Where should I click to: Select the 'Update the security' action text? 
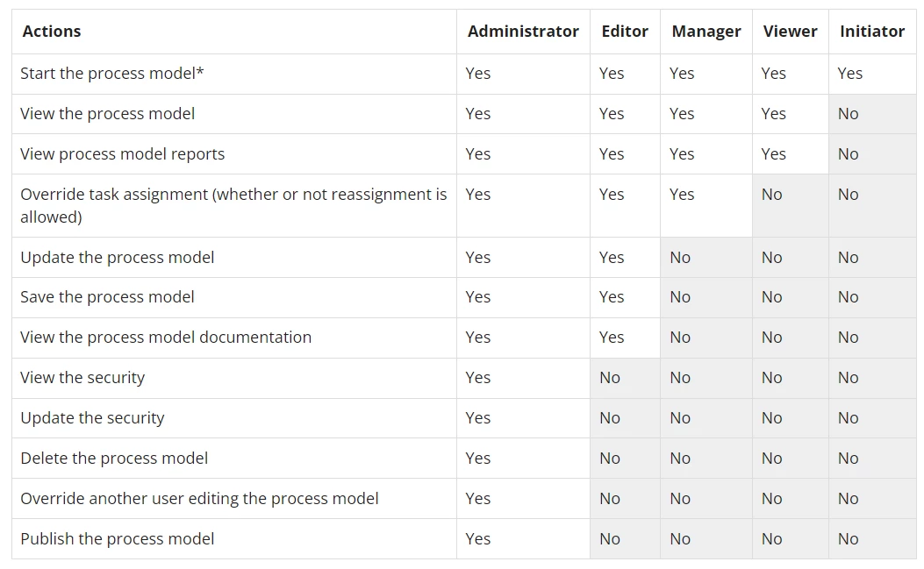92,417
